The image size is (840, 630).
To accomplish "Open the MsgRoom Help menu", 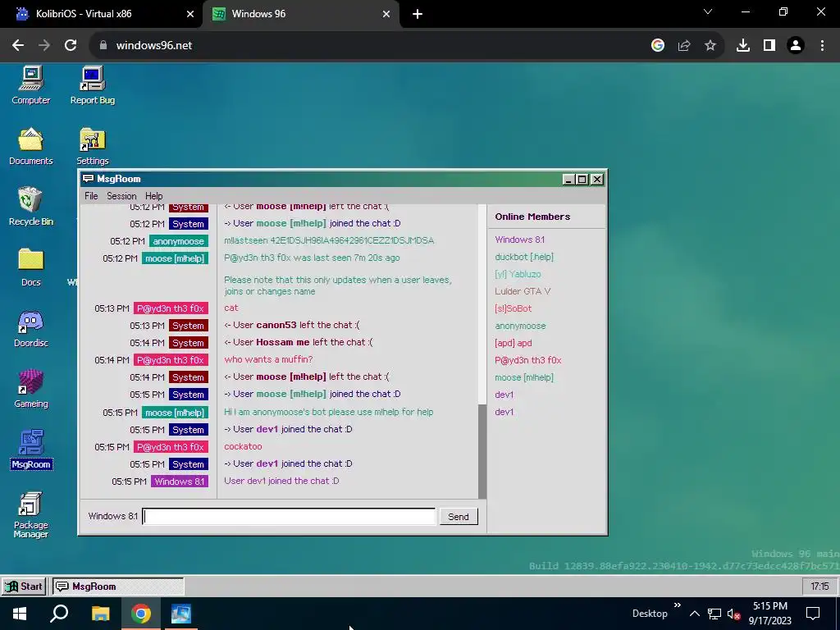I will click(153, 195).
